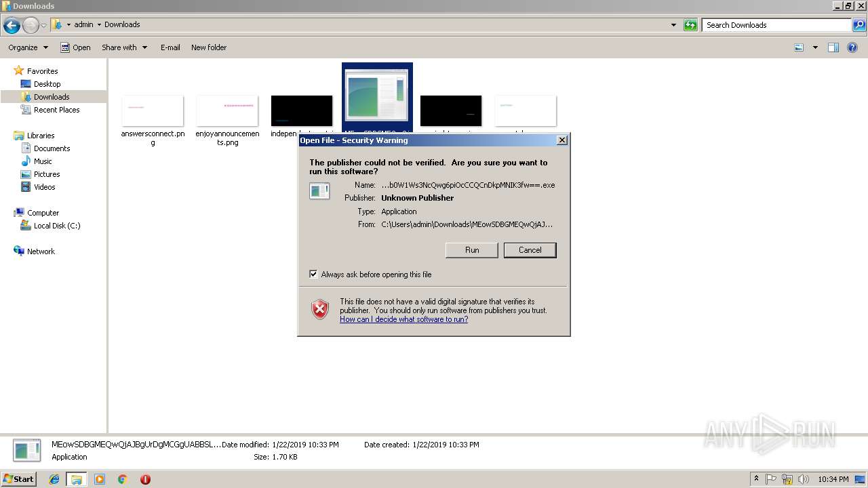The height and width of the screenshot is (488, 868).
Task: Launch Google Chrome from taskbar
Action: tap(122, 479)
